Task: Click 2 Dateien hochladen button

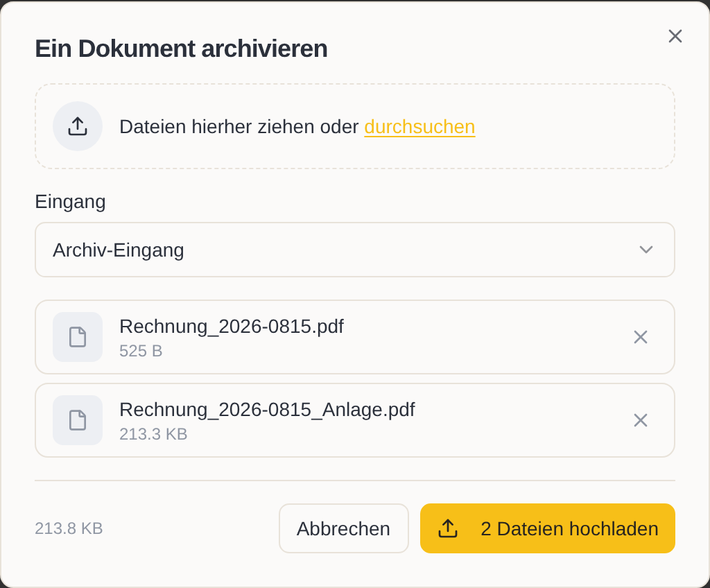Action: coord(548,528)
